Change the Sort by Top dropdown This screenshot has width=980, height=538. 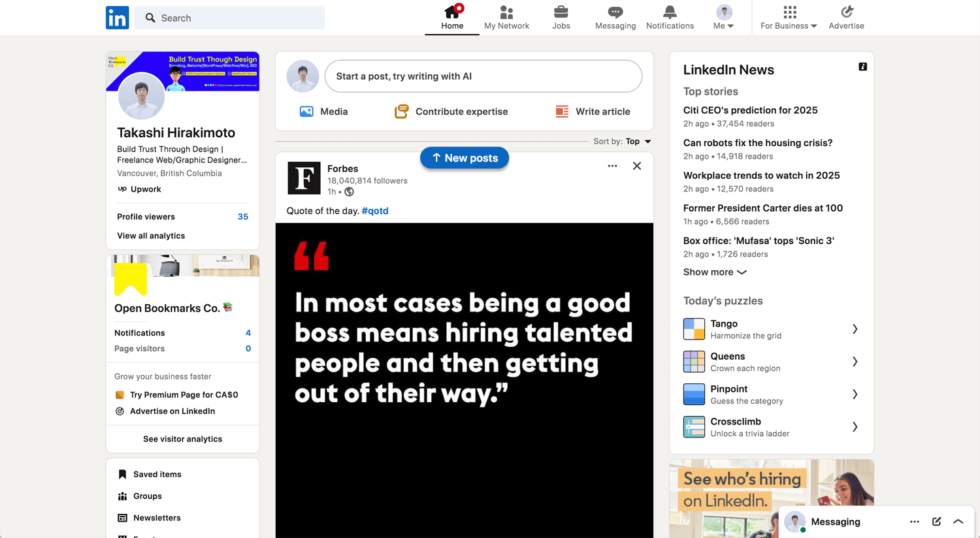coord(623,141)
